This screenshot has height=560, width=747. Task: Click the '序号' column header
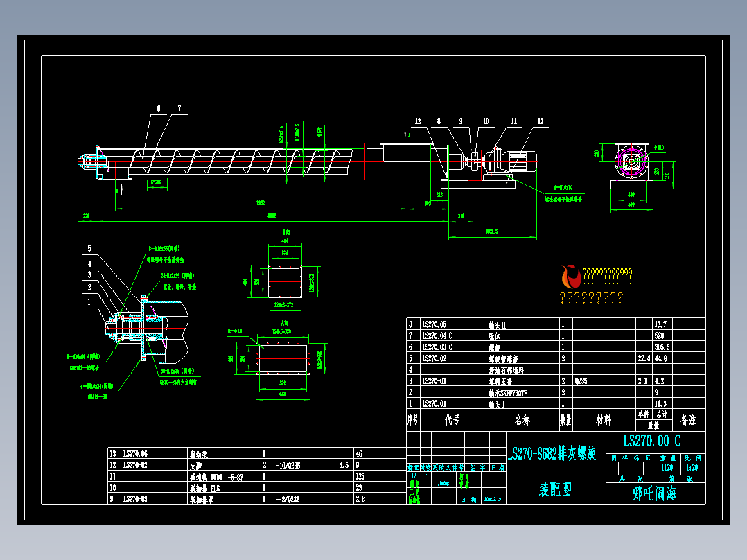(412, 420)
